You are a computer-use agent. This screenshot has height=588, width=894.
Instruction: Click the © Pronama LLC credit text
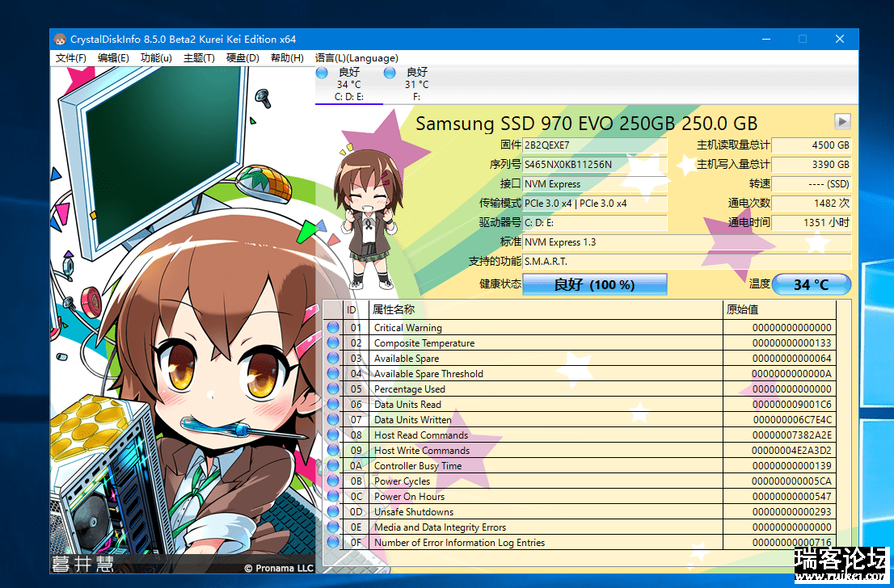tap(279, 568)
